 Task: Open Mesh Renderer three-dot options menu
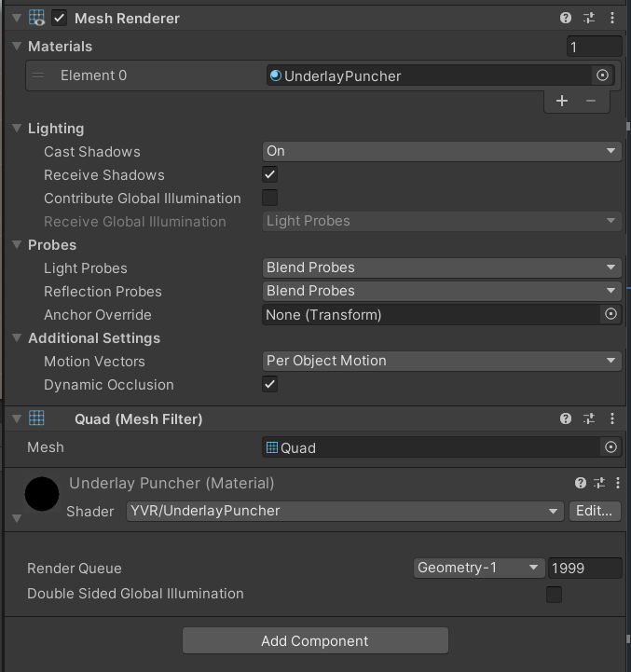[612, 18]
